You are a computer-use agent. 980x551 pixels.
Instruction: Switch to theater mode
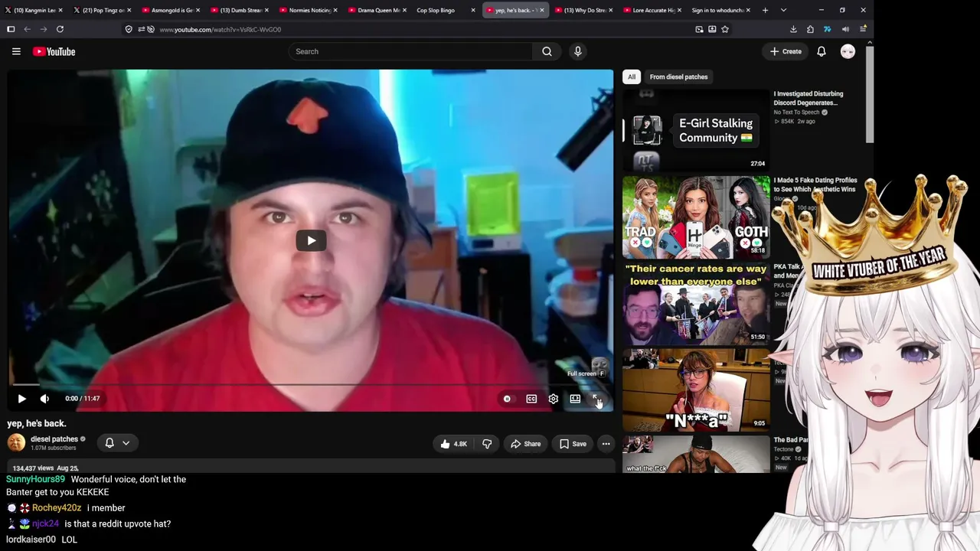[x=575, y=399]
